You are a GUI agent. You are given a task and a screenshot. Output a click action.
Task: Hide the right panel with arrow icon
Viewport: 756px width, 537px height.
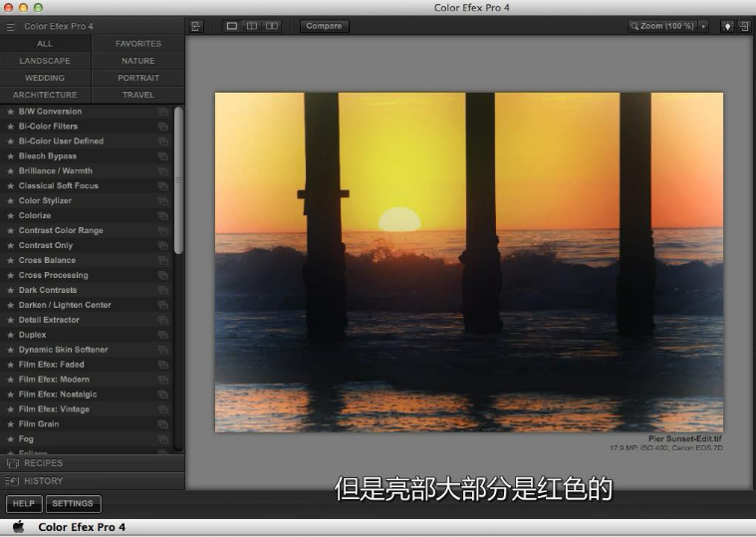click(x=744, y=26)
